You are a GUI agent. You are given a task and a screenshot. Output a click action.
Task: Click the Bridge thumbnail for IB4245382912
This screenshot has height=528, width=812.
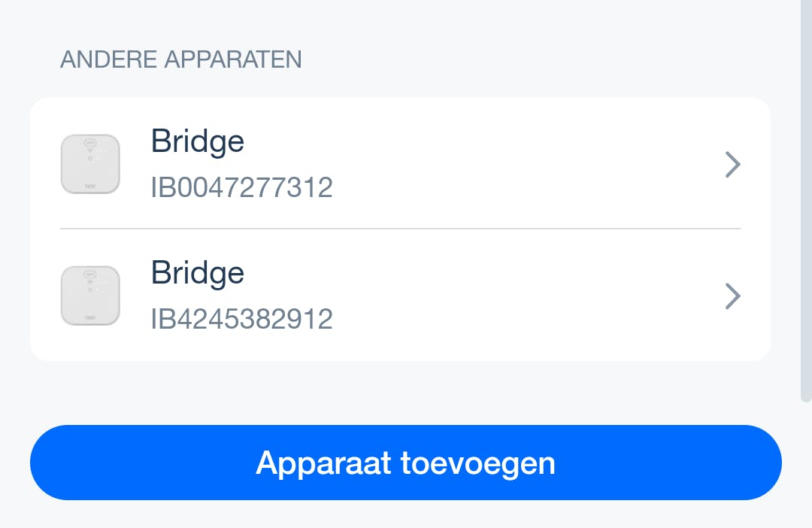[90, 296]
